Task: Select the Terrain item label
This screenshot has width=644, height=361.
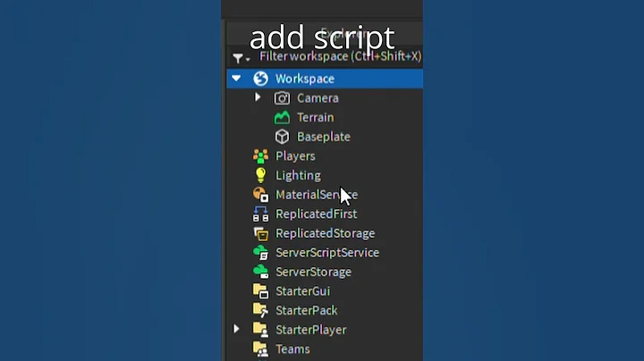Action: coord(316,117)
